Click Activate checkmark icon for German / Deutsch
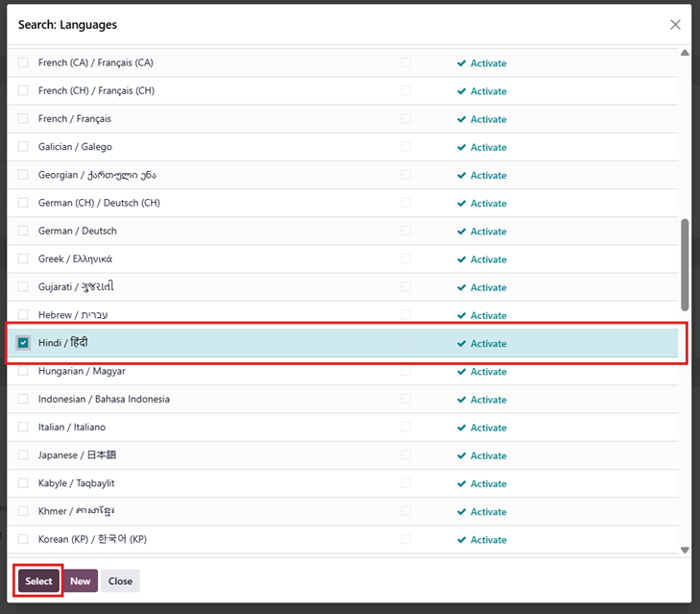 coord(462,232)
